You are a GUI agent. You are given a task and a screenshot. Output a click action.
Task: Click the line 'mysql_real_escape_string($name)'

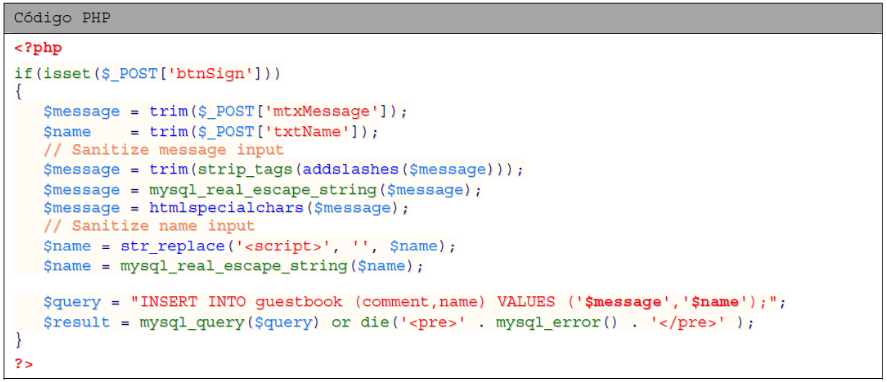pyautogui.click(x=233, y=266)
